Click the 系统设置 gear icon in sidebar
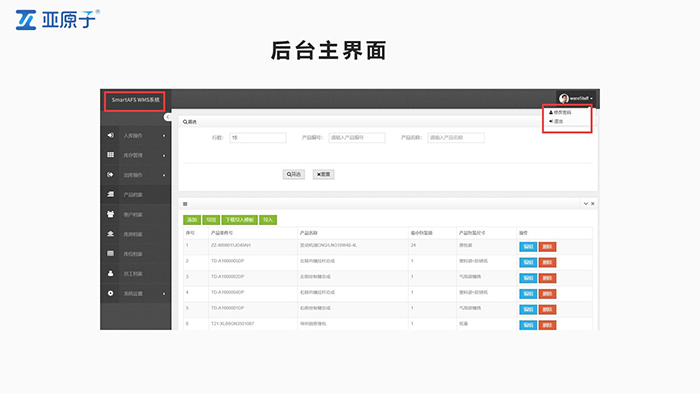This screenshot has height=394, width=700. click(x=110, y=293)
